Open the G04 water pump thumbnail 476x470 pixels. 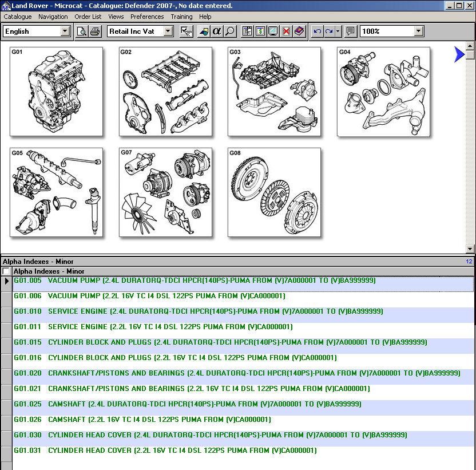[x=383, y=92]
